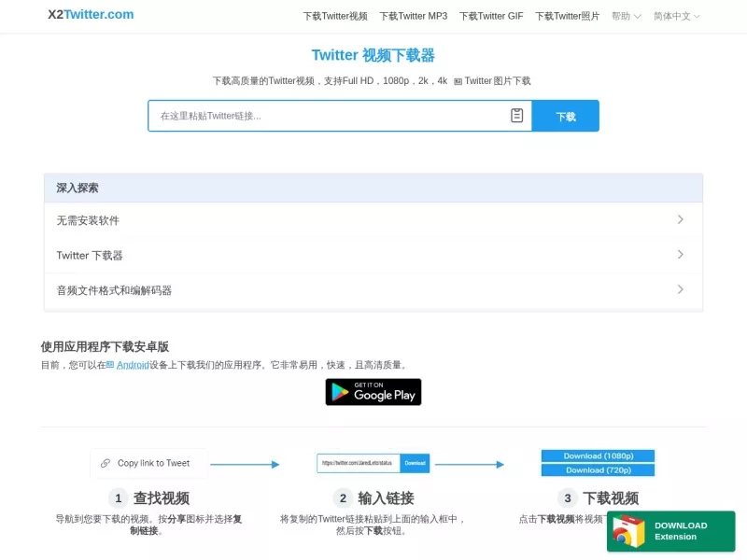Click the 输入链接 step title
Screen dimensions: 747x560
pyautogui.click(x=386, y=498)
